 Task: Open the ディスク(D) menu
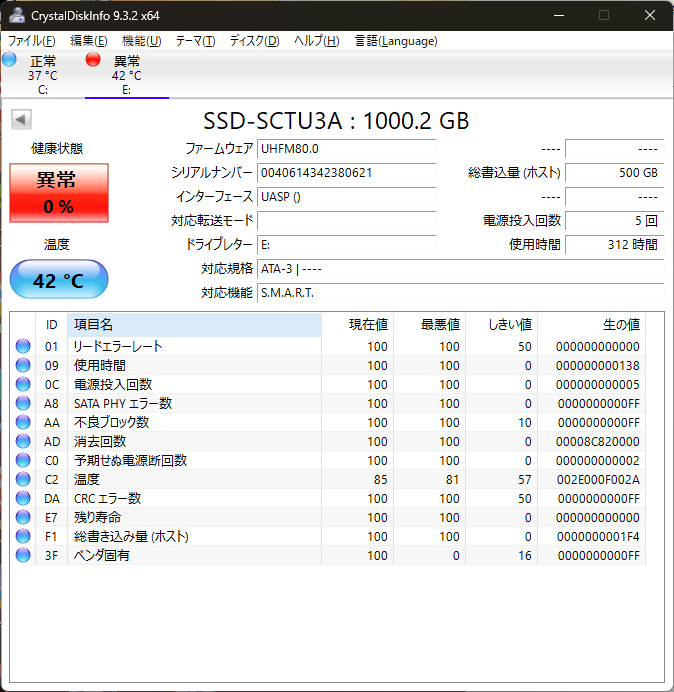255,41
